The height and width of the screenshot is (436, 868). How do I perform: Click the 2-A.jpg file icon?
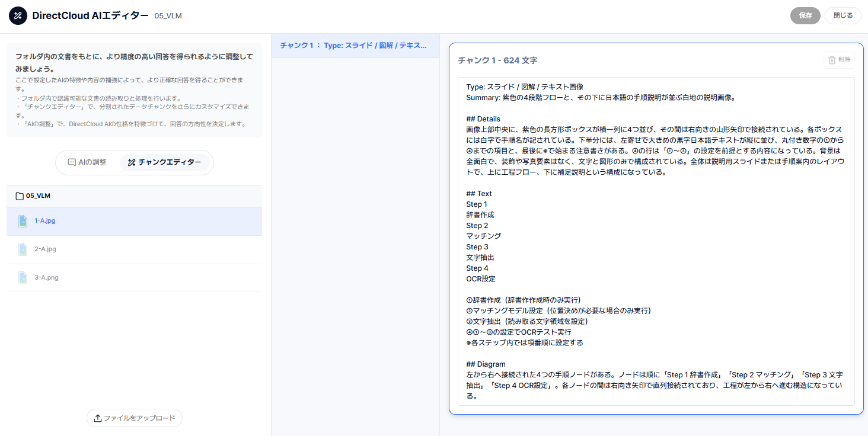point(23,249)
